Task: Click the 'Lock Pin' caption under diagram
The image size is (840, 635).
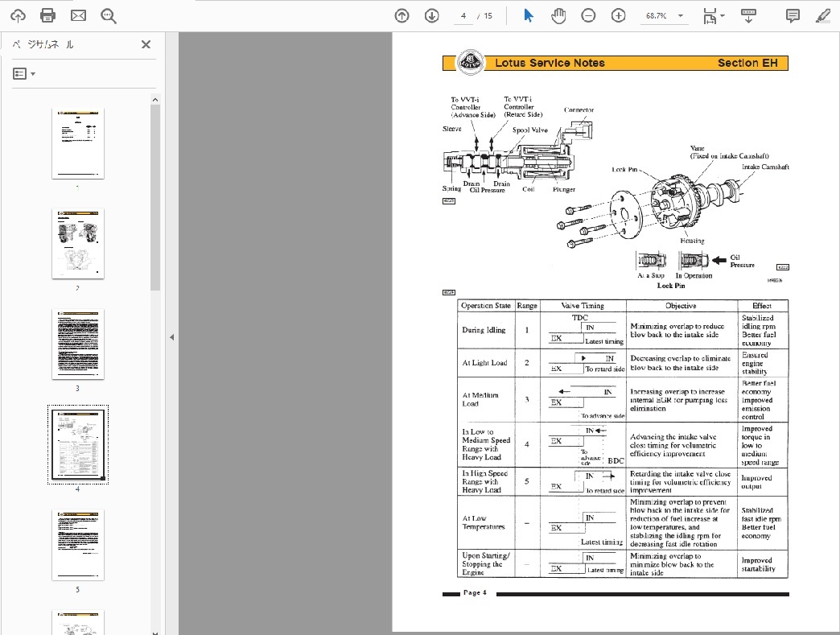Action: [671, 286]
